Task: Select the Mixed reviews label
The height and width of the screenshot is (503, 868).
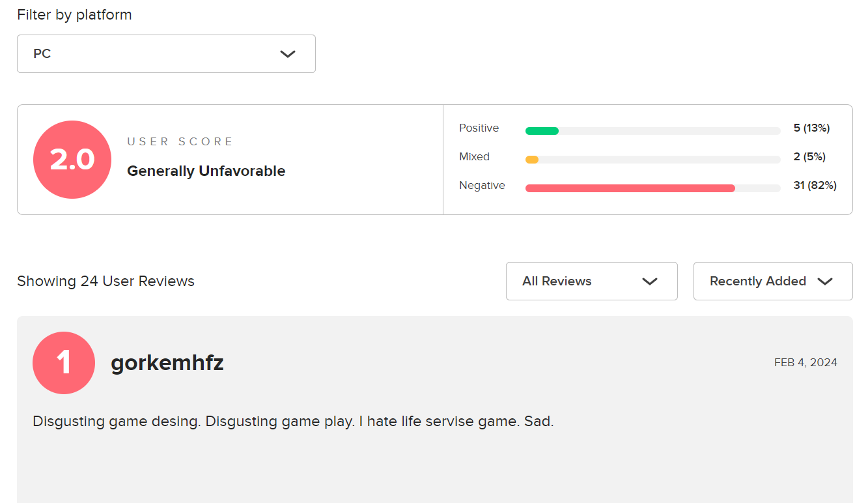Action: pos(474,157)
